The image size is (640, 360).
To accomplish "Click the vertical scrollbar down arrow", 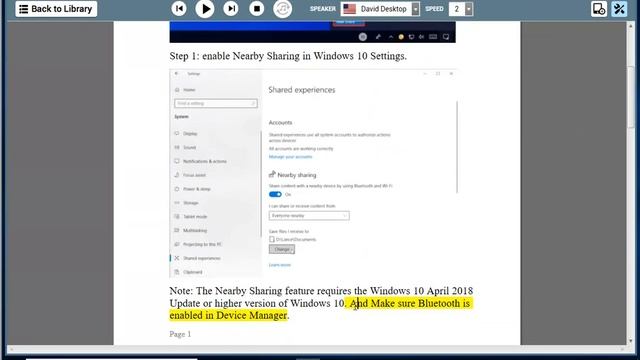I will tap(631, 341).
